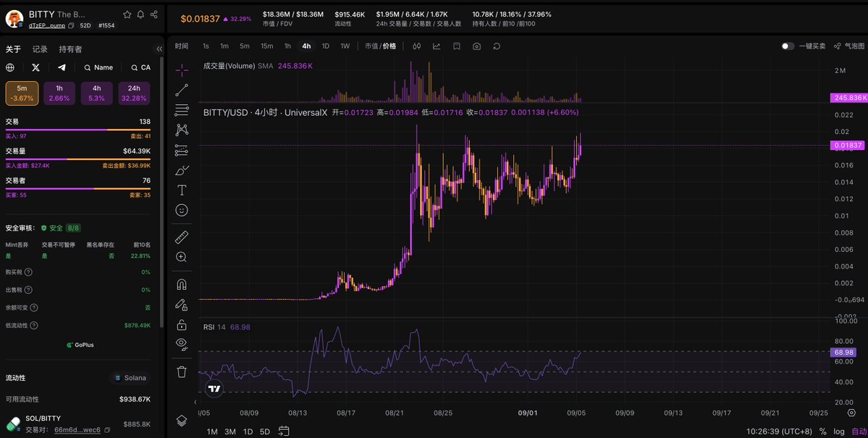Copy the 66m6d...wec6 pair address

point(107,430)
